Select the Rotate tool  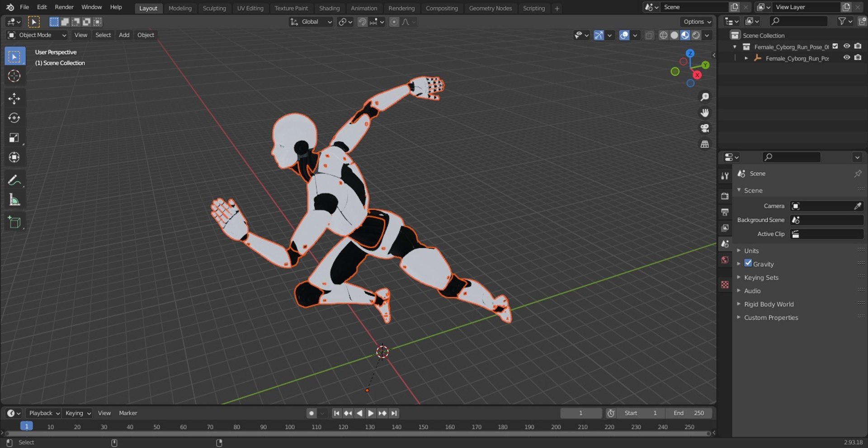pos(14,118)
